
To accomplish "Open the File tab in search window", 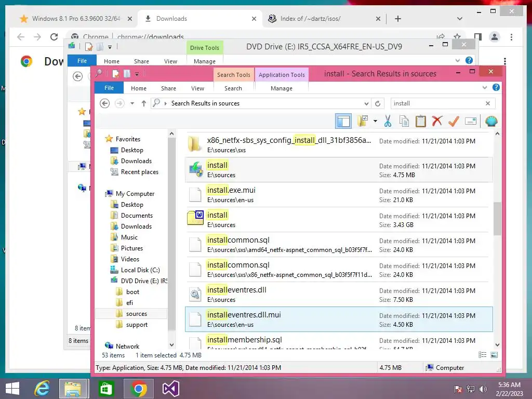I will pos(109,88).
